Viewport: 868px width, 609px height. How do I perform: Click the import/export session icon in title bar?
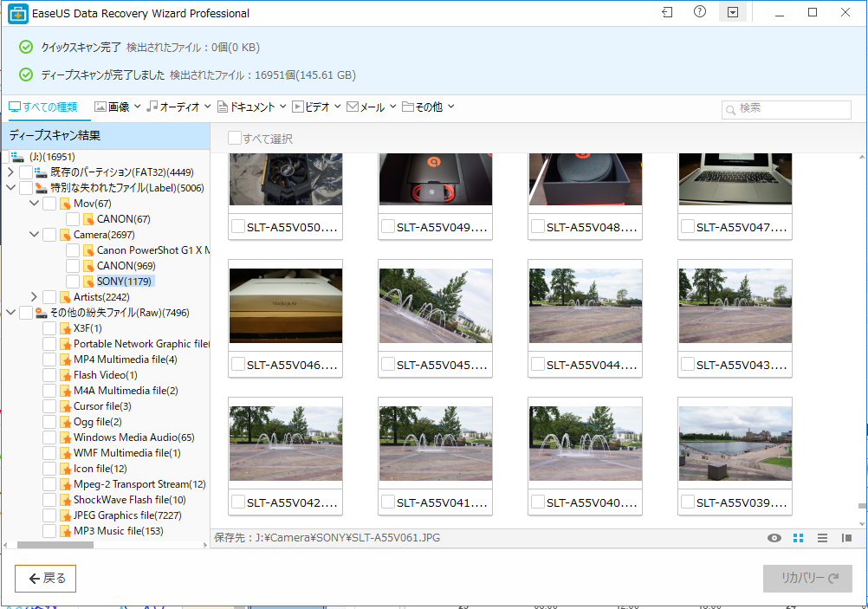[x=667, y=13]
